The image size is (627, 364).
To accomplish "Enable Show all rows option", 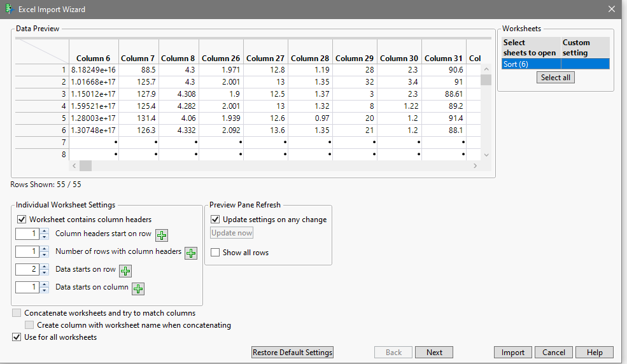I will [x=215, y=253].
